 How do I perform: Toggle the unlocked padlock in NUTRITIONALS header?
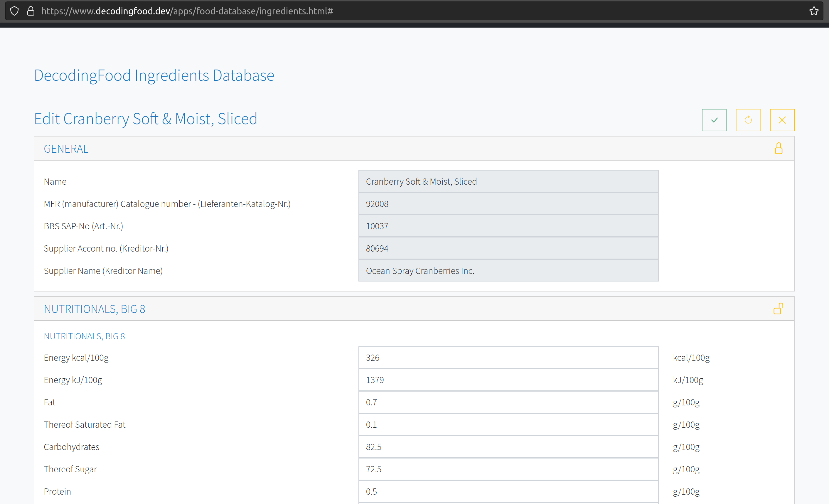coord(778,309)
